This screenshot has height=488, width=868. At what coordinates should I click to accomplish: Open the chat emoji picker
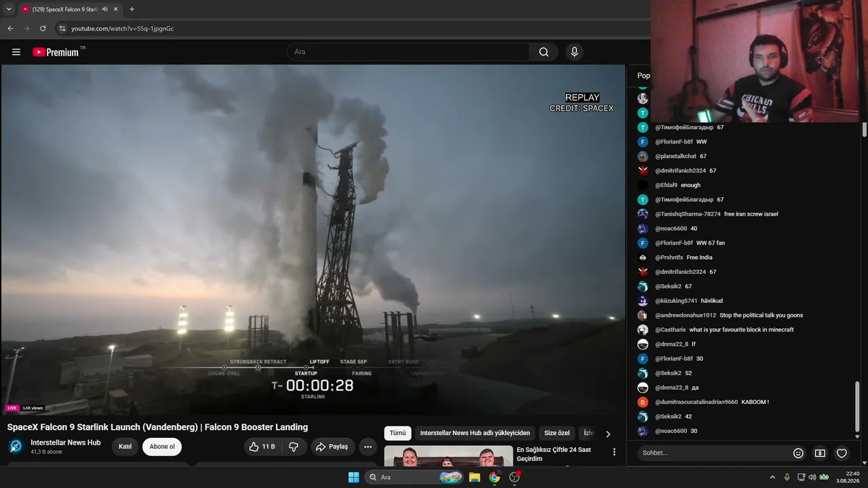[798, 453]
